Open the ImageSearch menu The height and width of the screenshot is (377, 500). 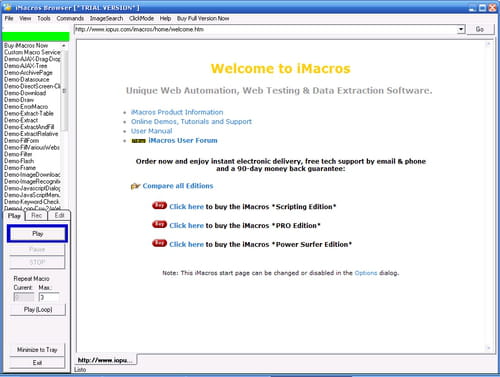click(x=106, y=18)
